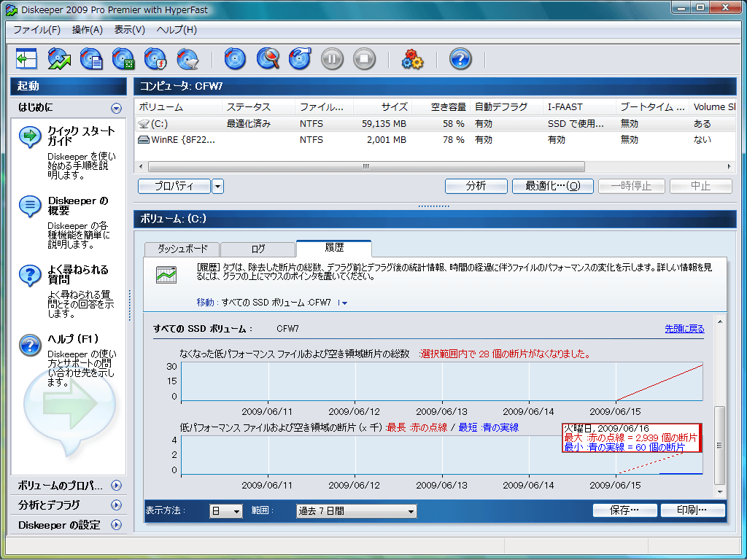Switch to the ダッシュボード tab
Screen dimensions: 747x560
(182, 249)
